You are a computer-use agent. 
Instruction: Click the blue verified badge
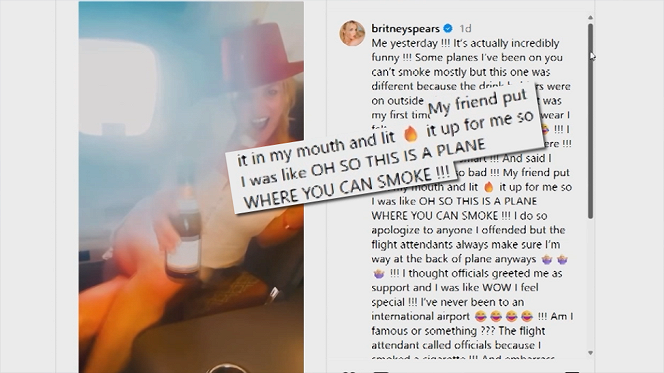coord(448,28)
